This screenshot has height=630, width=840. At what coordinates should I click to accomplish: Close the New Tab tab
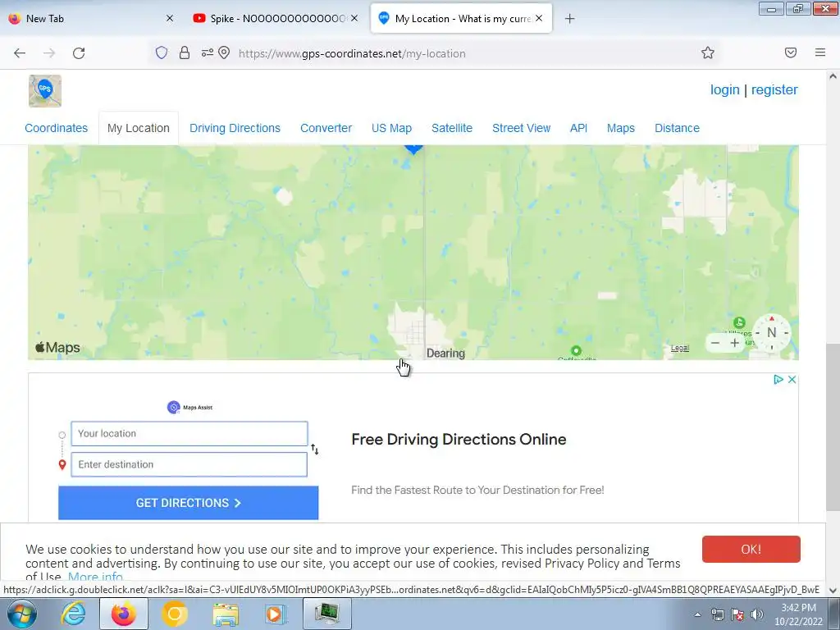(170, 18)
